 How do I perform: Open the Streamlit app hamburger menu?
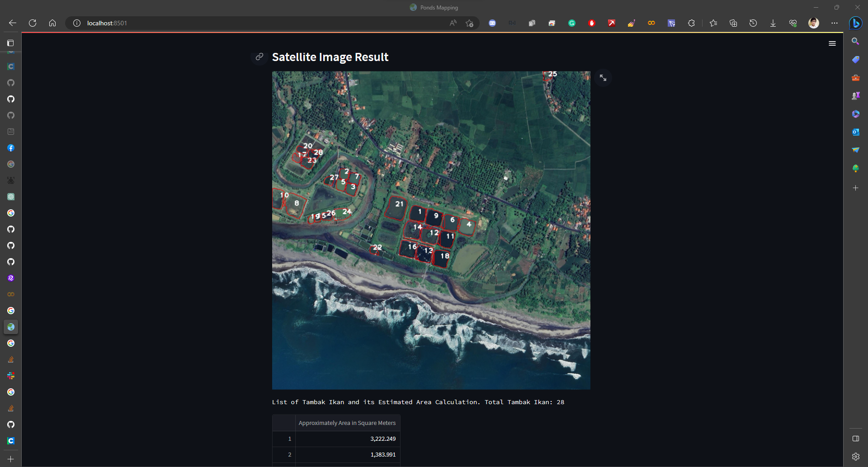[x=832, y=43]
